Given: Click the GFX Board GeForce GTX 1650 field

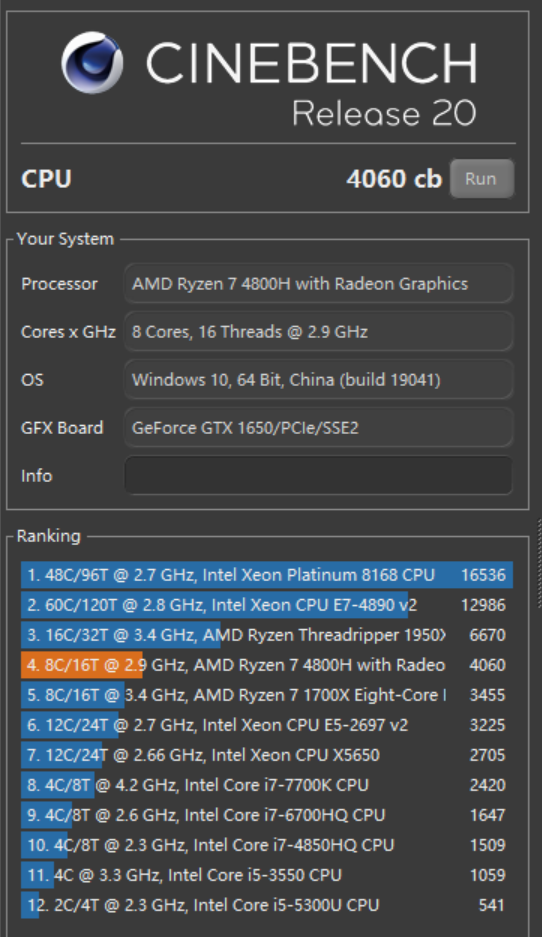Looking at the screenshot, I should (x=319, y=428).
